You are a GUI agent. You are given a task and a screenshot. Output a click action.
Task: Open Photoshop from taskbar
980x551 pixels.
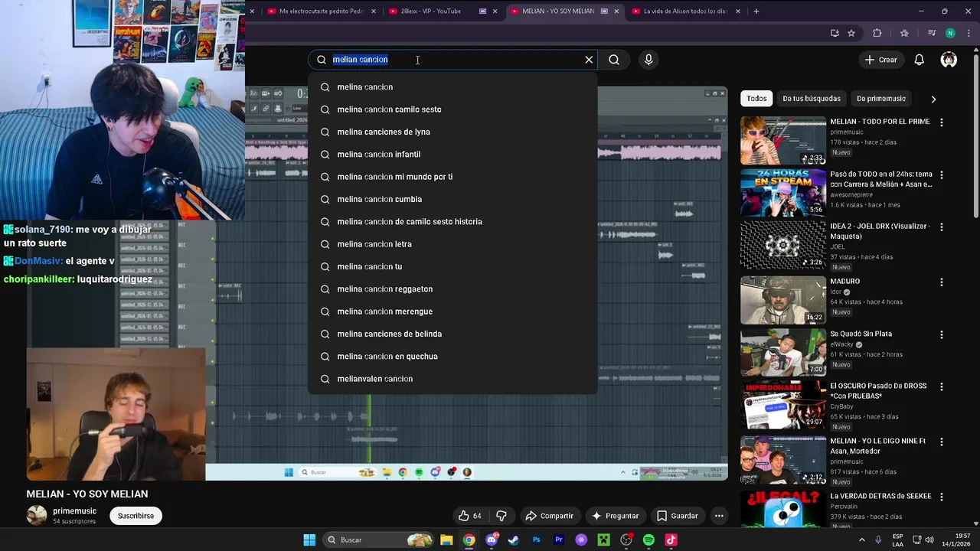click(537, 540)
